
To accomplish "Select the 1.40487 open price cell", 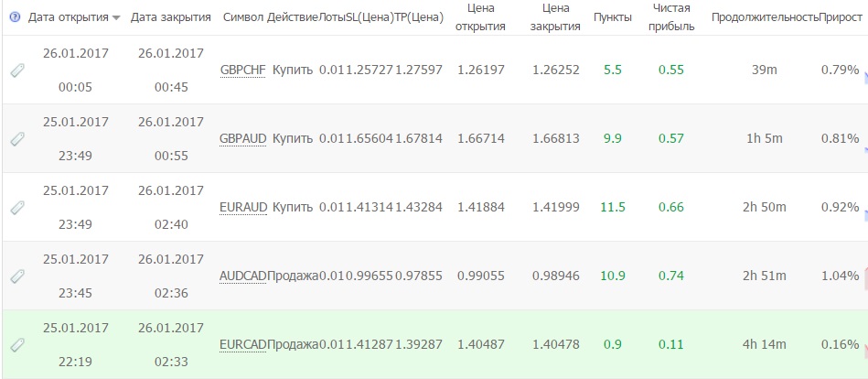I will pos(481,344).
